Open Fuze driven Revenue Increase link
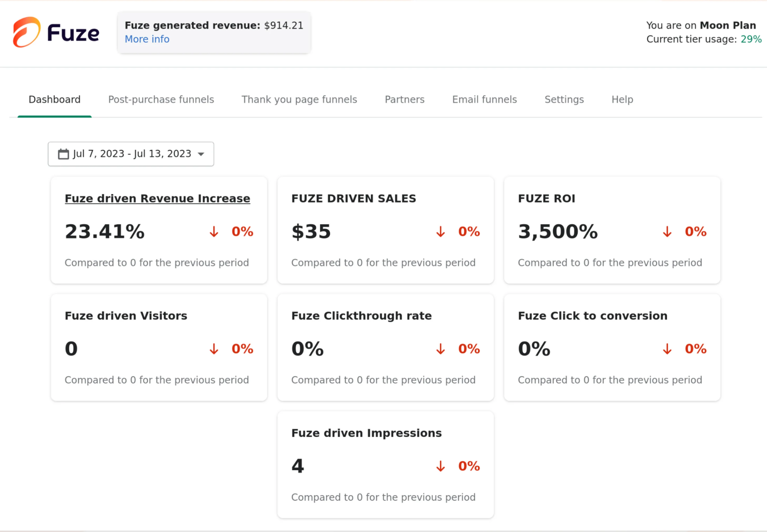The image size is (767, 532). coord(157,198)
